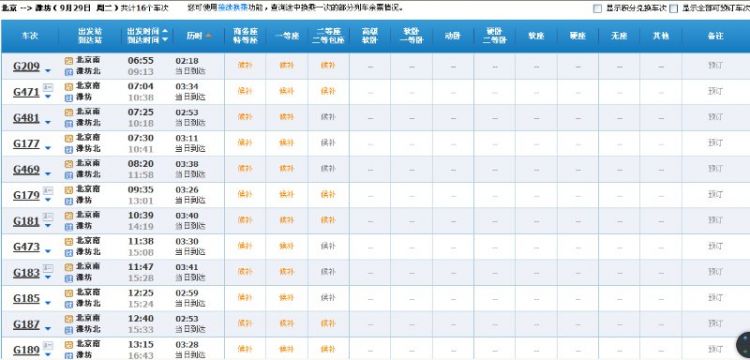Tick the 显示积分兑换车次 checkbox
Screen dimensions: 750x360
pos(597,9)
